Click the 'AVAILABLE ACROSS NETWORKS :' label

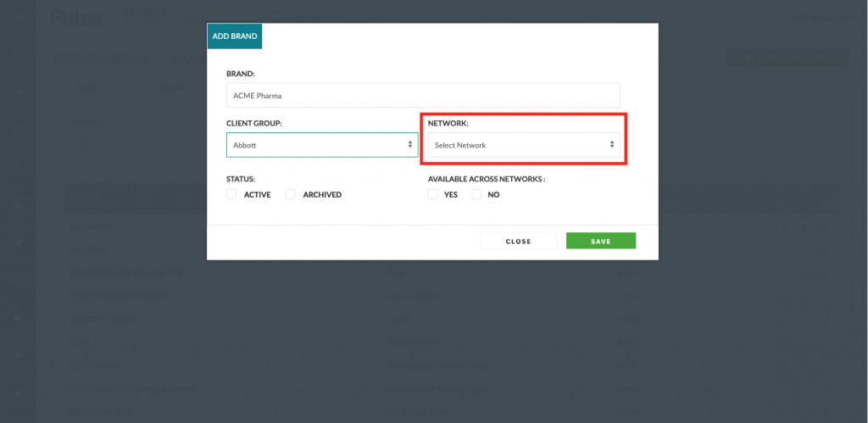(x=487, y=180)
